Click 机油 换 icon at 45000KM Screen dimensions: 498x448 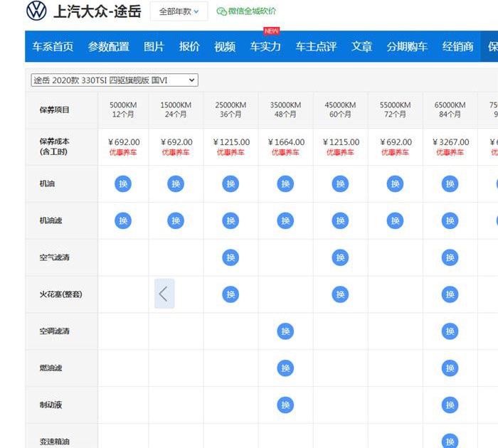tap(340, 184)
